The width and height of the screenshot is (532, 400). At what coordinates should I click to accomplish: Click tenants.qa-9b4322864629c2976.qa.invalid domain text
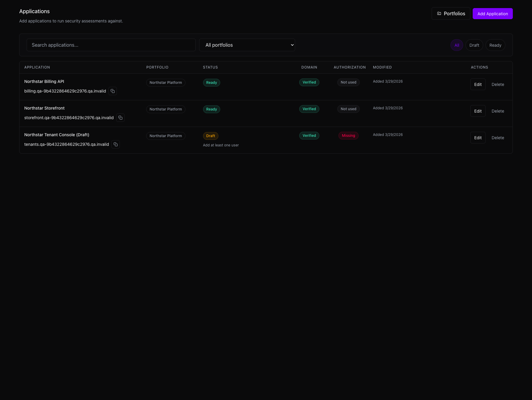66,144
